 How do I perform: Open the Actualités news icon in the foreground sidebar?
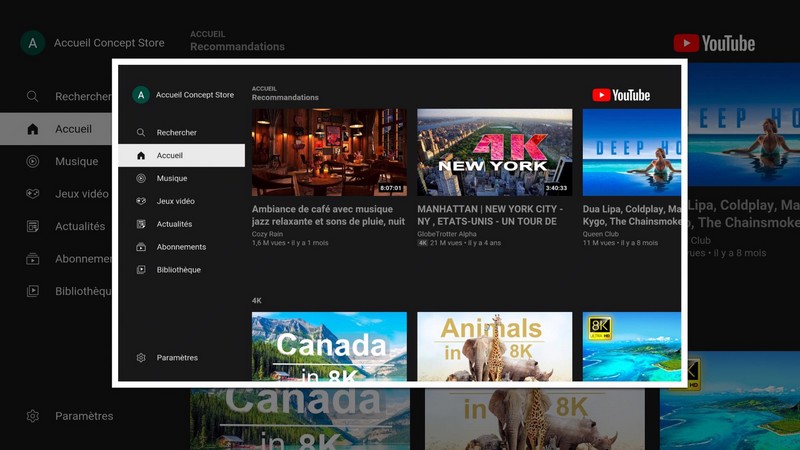point(141,224)
